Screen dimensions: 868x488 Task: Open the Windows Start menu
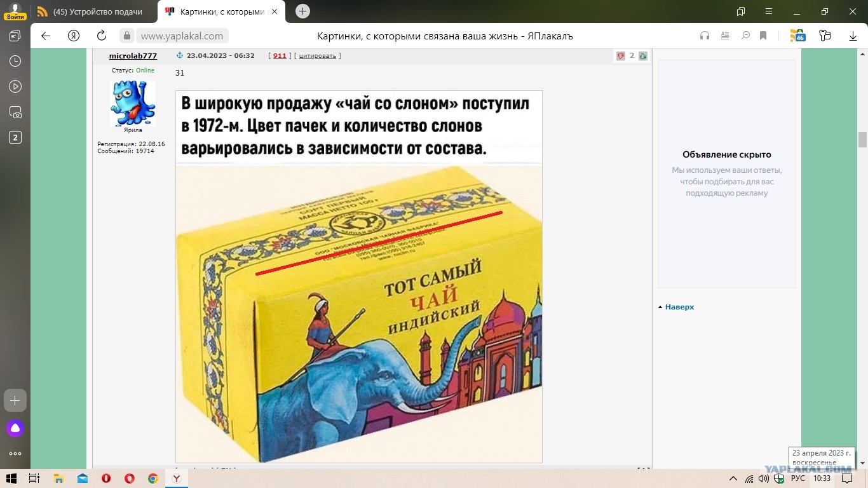[11, 478]
